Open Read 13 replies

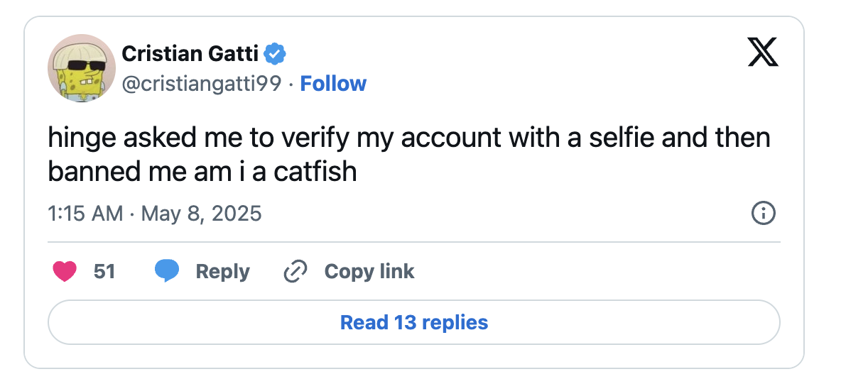tap(414, 322)
